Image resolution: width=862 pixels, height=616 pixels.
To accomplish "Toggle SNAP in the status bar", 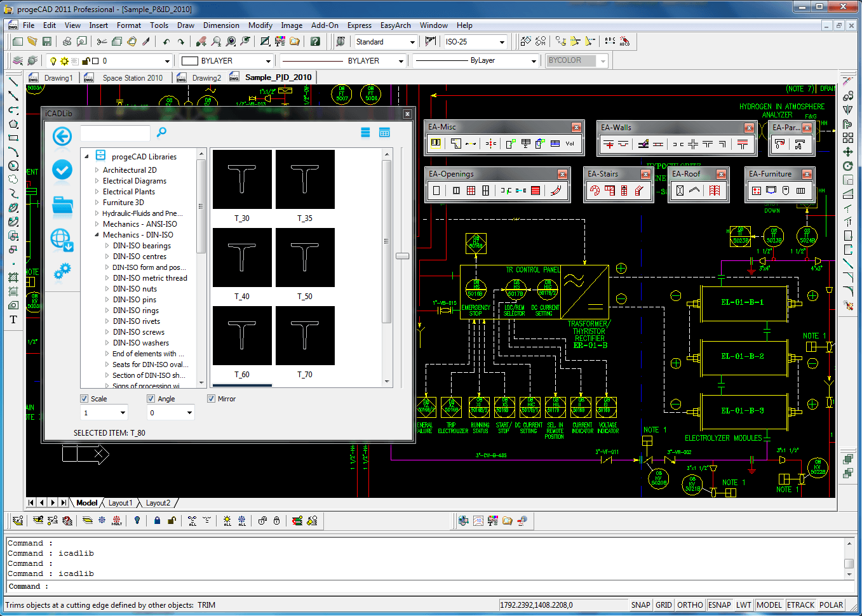I will (x=641, y=605).
